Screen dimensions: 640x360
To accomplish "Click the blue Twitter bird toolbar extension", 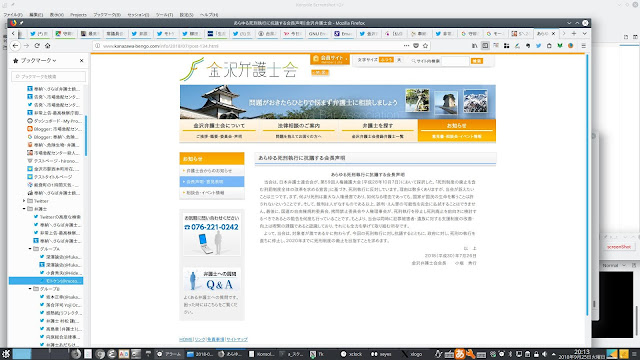I will [538, 46].
